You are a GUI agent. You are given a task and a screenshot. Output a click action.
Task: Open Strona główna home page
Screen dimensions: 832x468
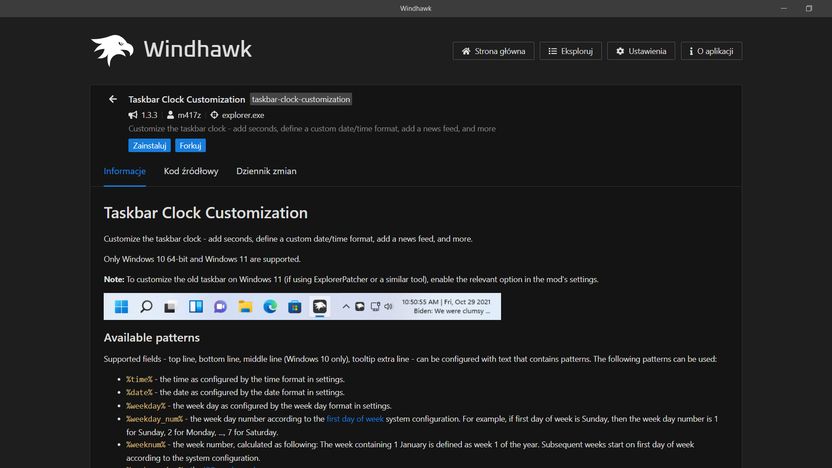pos(493,51)
